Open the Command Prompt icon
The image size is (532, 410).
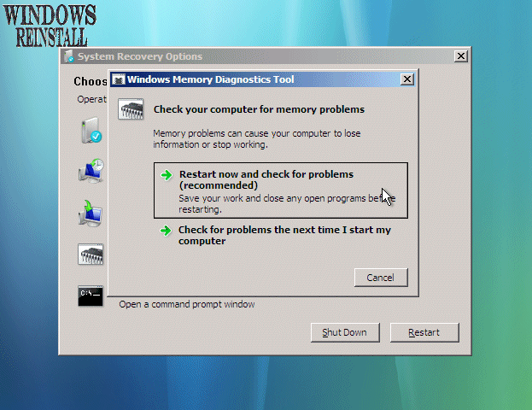pyautogui.click(x=91, y=296)
